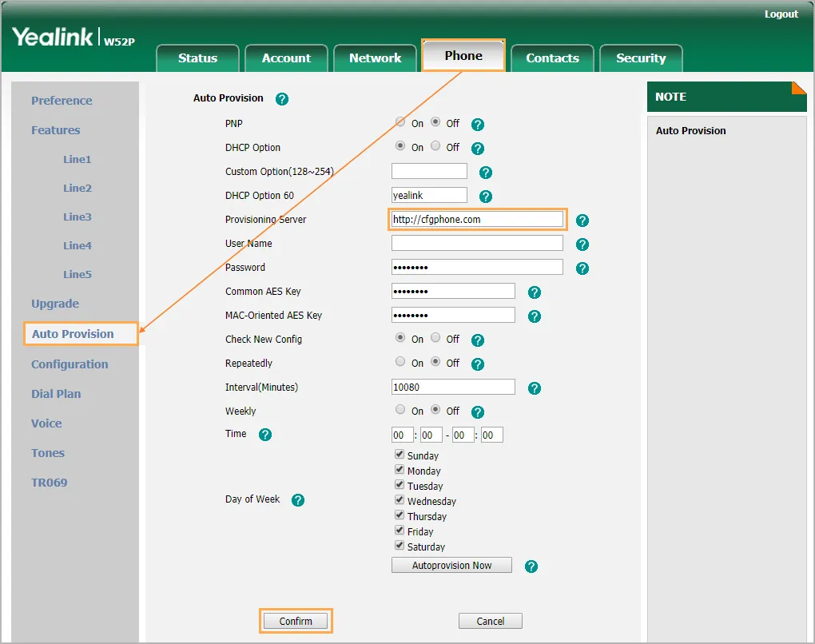Set PNP to Off
The height and width of the screenshot is (644, 815).
[x=435, y=121]
